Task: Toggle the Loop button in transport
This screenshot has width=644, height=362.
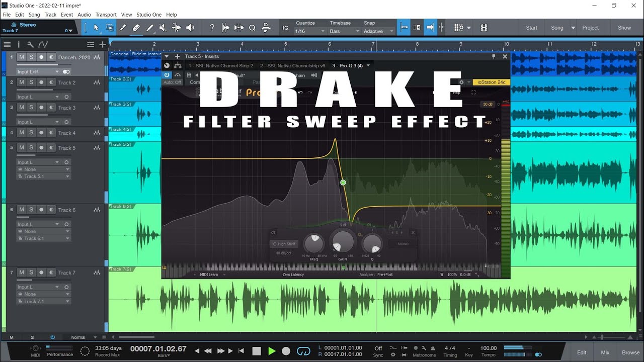Action: 303,351
